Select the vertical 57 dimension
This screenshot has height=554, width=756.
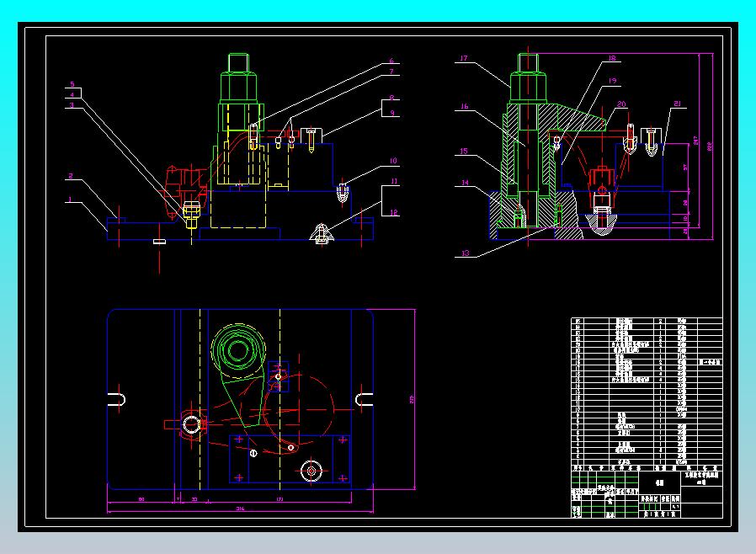point(685,168)
